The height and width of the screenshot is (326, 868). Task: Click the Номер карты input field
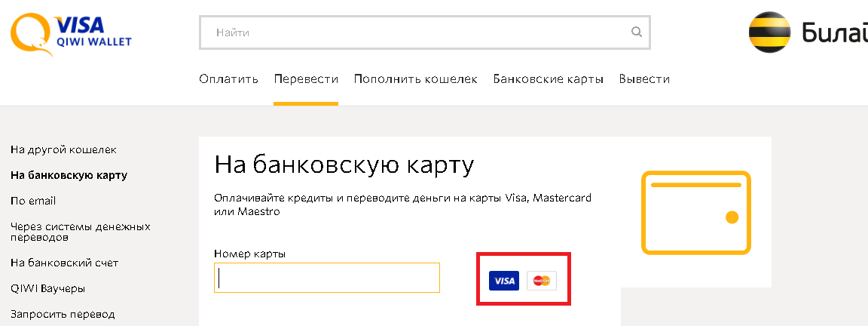[x=327, y=278]
